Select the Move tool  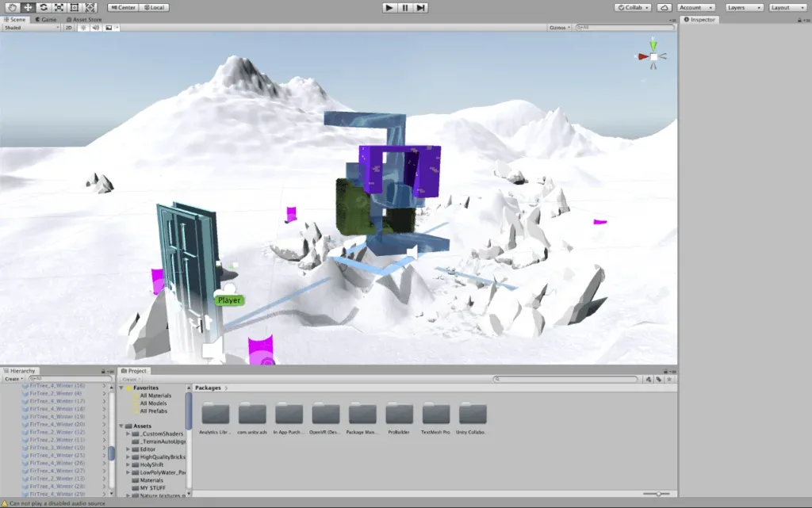pyautogui.click(x=28, y=7)
